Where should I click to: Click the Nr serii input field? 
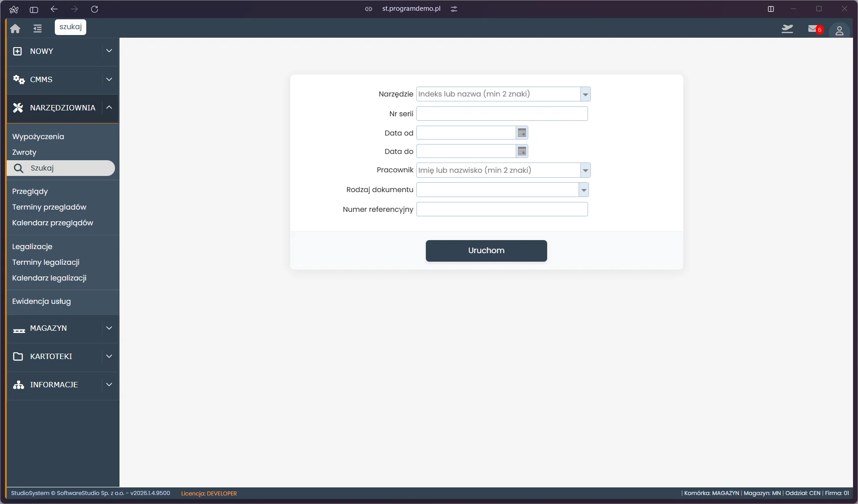(502, 114)
